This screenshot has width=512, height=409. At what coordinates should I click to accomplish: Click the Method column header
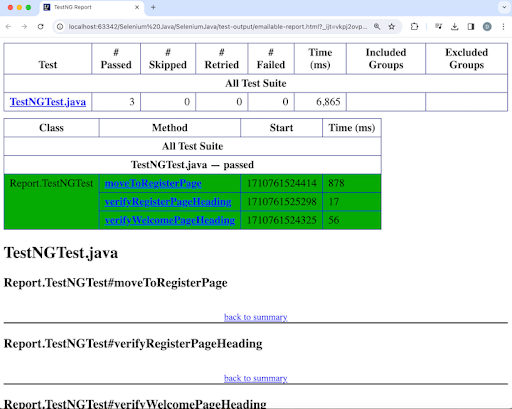(170, 128)
